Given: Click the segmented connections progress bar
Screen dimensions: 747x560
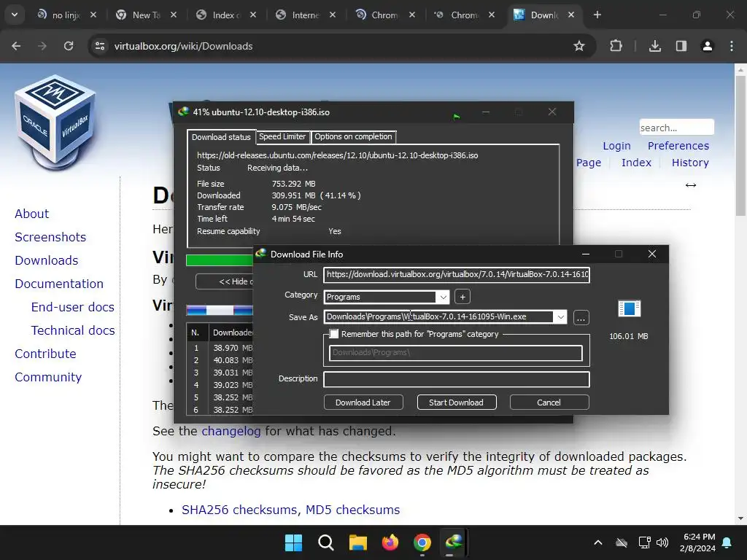Looking at the screenshot, I should tap(219, 311).
